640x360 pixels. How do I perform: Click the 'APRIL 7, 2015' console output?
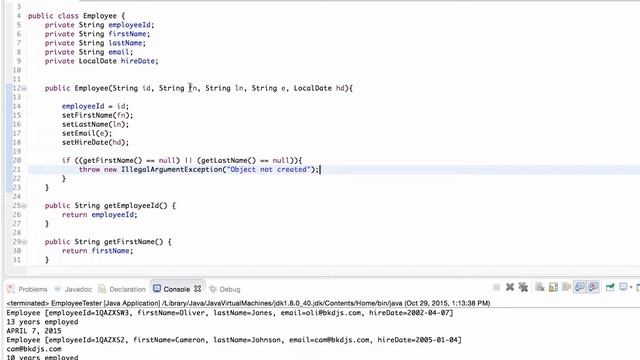pyautogui.click(x=33, y=331)
